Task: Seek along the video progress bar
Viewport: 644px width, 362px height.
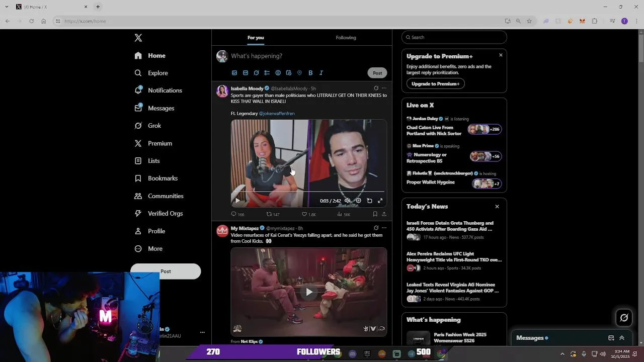Action: click(309, 192)
